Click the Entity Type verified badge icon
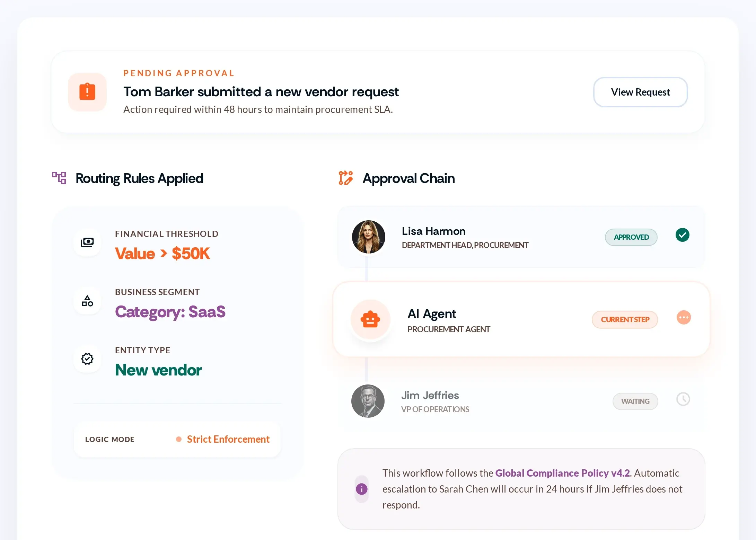The width and height of the screenshot is (756, 540). click(87, 359)
